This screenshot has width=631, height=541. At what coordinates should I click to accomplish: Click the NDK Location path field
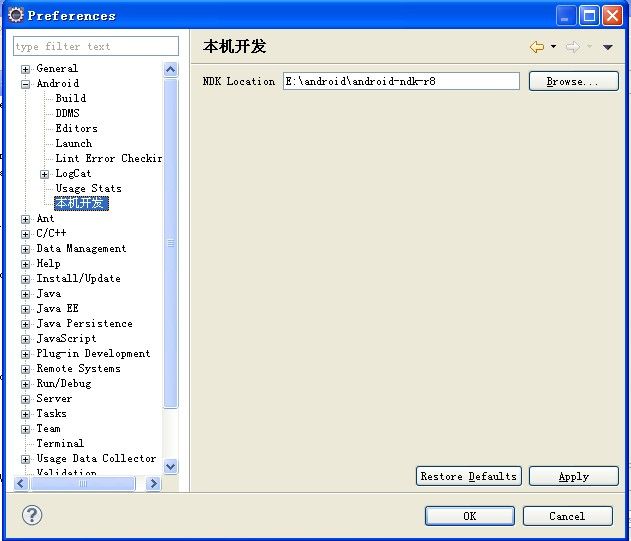401,81
